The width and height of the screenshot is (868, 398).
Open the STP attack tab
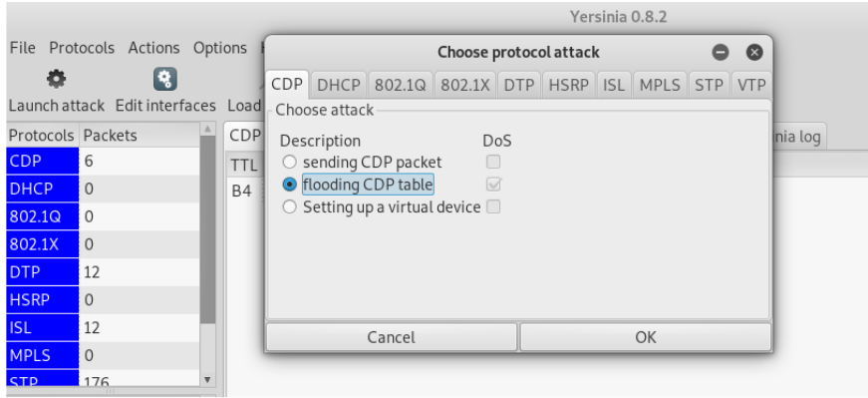coord(710,86)
